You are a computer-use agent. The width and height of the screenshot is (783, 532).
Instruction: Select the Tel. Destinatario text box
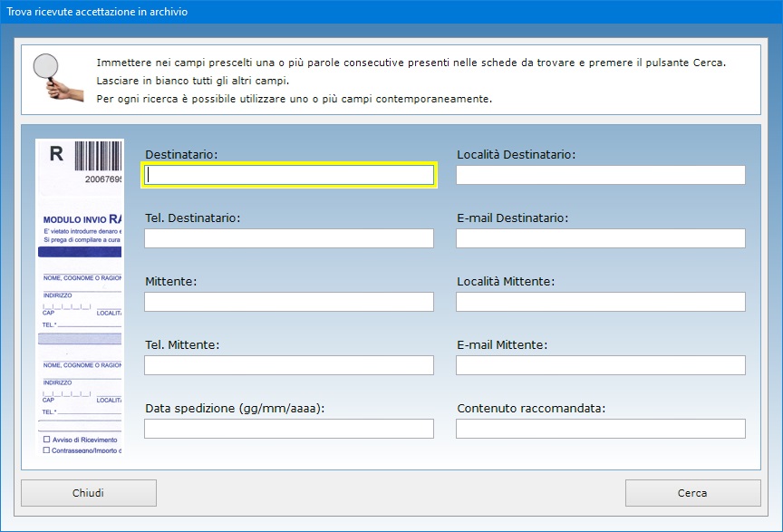coord(289,238)
